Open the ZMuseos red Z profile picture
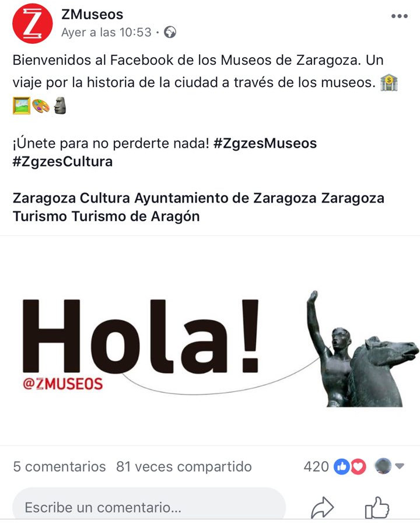 [x=32, y=23]
